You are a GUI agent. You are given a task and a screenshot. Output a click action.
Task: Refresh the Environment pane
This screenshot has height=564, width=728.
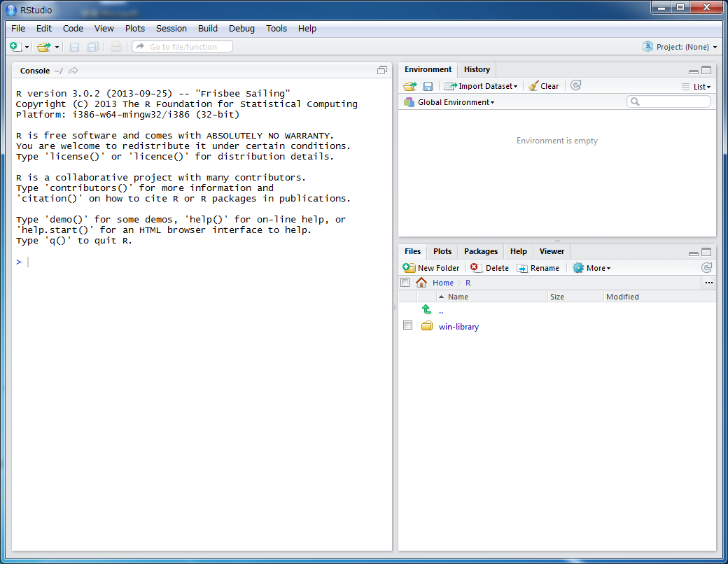[575, 85]
